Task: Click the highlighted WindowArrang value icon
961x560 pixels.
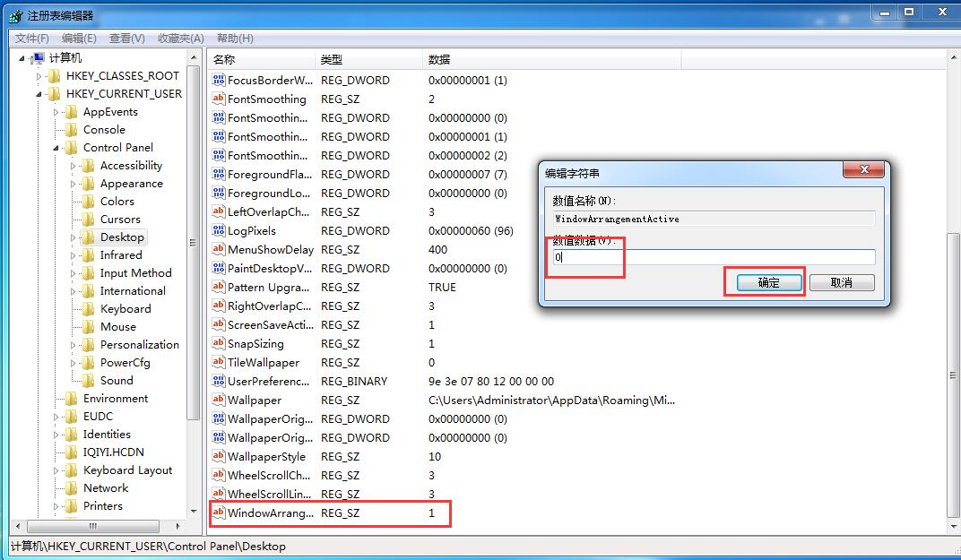Action: point(218,513)
